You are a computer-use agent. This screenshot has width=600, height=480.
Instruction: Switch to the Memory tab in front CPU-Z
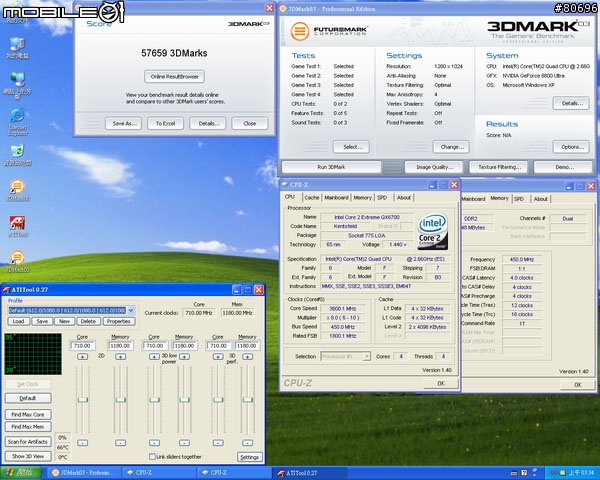coord(362,198)
